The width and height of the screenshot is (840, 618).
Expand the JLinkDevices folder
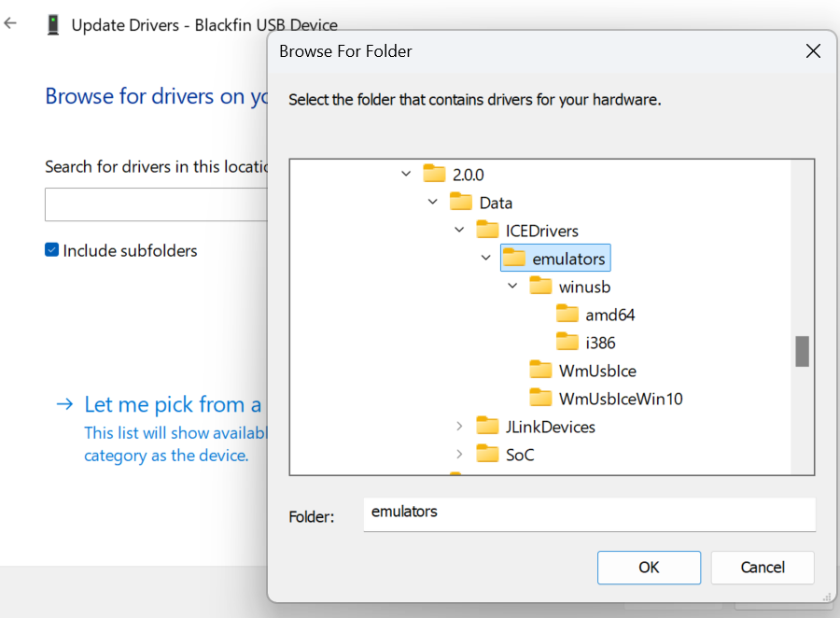pos(459,427)
